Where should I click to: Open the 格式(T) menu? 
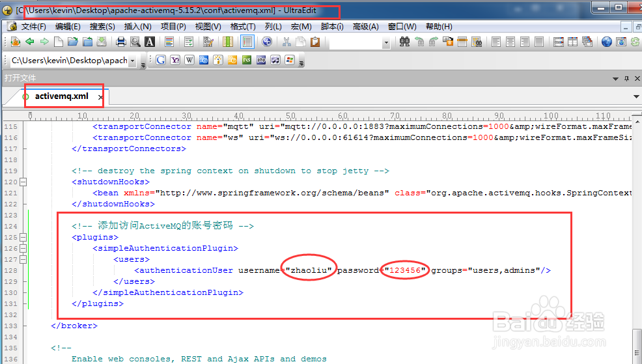(243, 27)
